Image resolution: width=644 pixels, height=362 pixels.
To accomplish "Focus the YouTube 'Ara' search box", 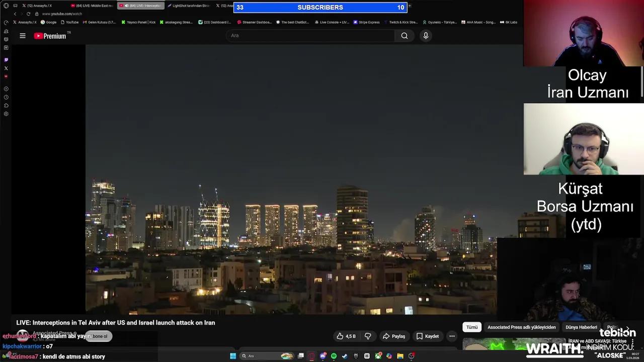I will (311, 36).
